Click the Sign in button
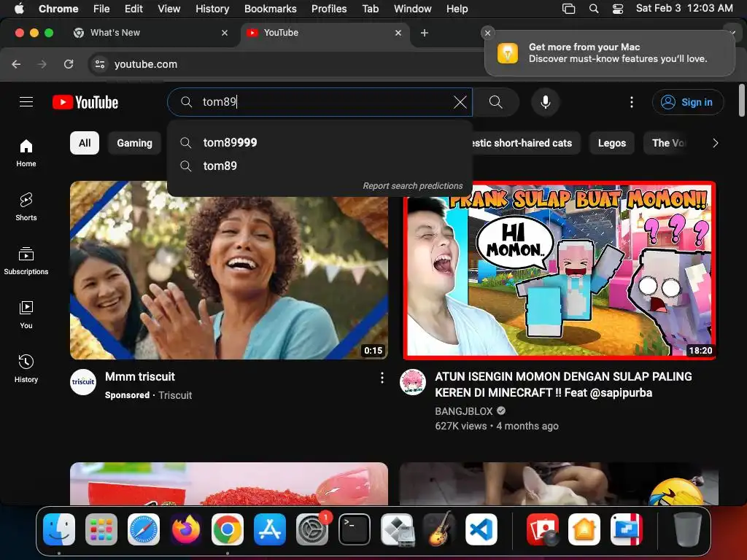 [687, 102]
